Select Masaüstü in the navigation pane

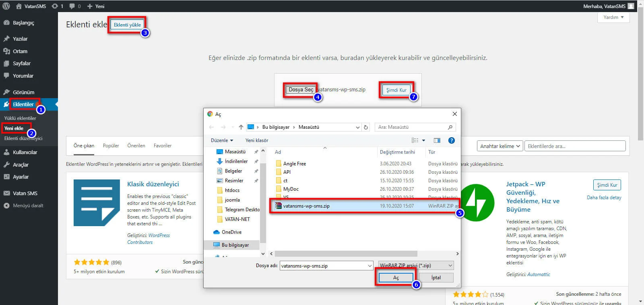coord(235,152)
